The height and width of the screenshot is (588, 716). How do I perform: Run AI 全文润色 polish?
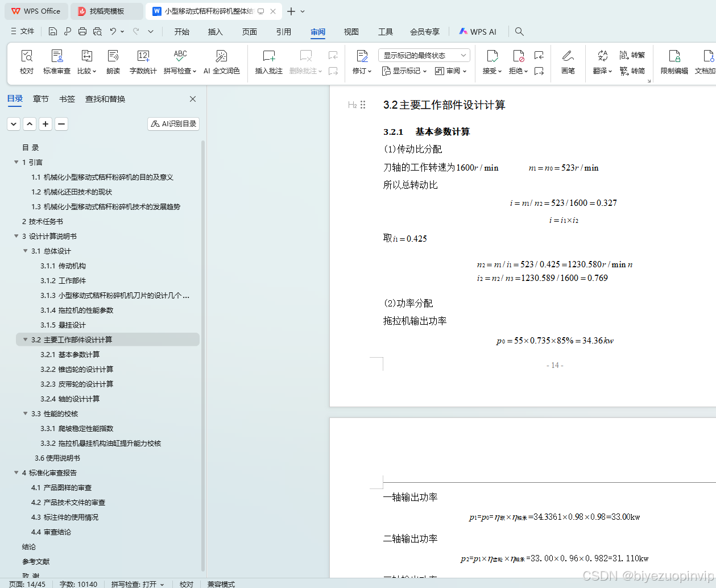(x=221, y=62)
